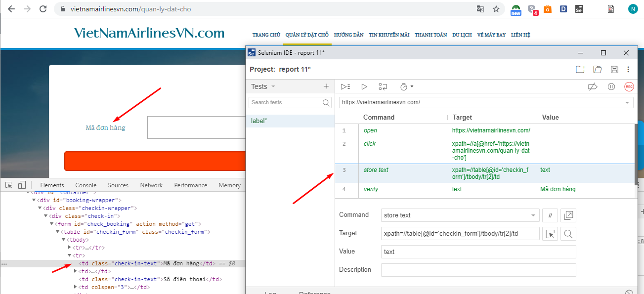Screen dimensions: 644x294
Task: Collapse the checkin_form table node
Action: [58, 232]
